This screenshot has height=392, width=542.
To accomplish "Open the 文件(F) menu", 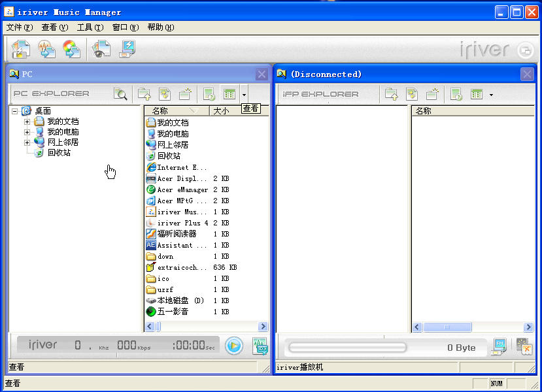I will click(x=20, y=27).
